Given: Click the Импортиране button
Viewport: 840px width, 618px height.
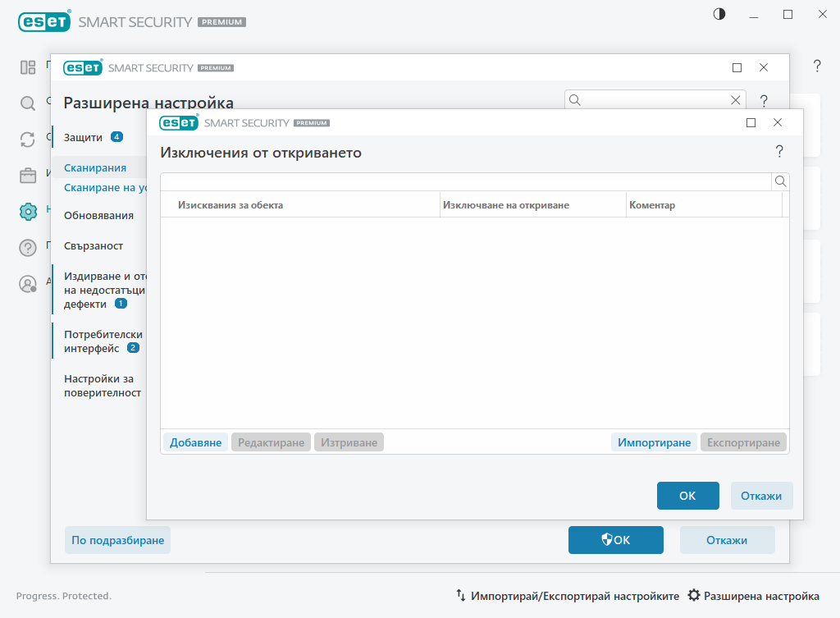Looking at the screenshot, I should tap(654, 442).
